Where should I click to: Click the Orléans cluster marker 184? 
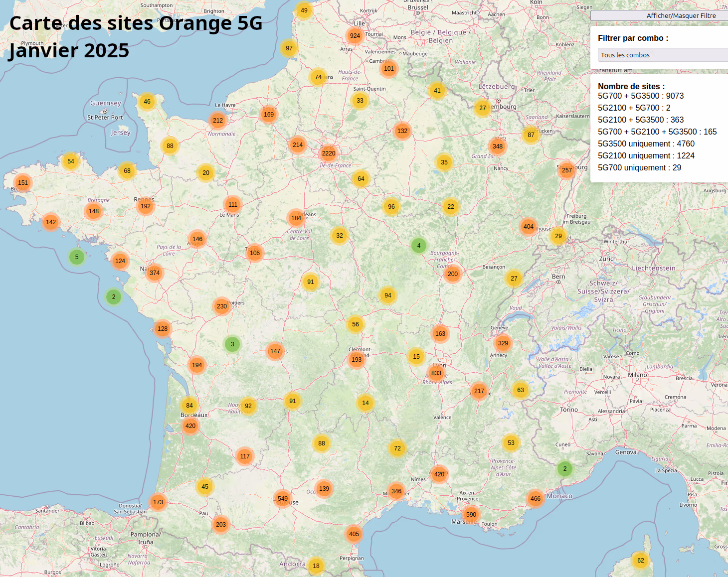click(x=296, y=218)
